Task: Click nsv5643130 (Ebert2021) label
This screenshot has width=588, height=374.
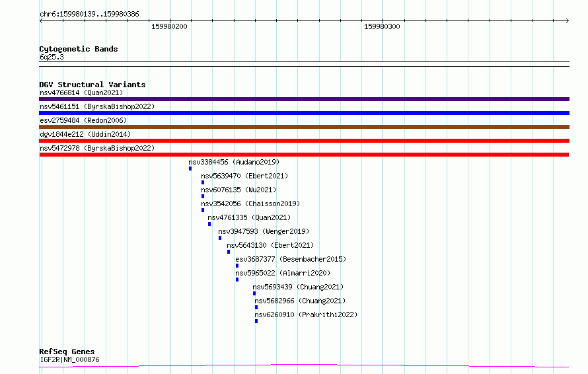Action: coord(270,245)
